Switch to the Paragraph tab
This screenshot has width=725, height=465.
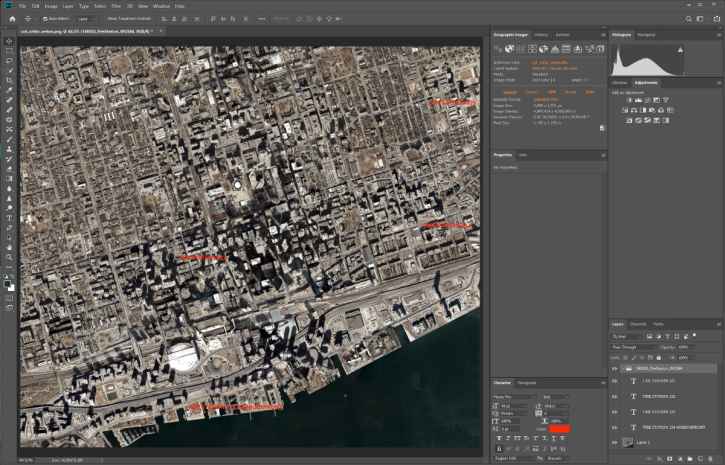click(527, 383)
